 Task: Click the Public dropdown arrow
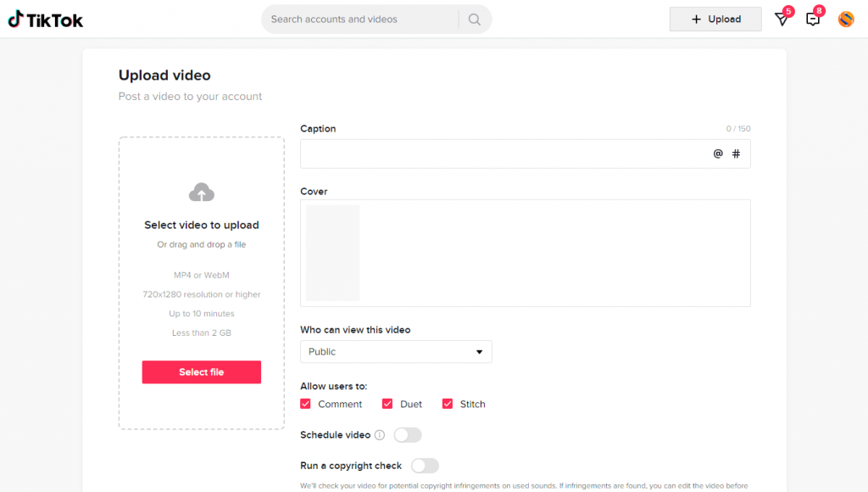[480, 352]
